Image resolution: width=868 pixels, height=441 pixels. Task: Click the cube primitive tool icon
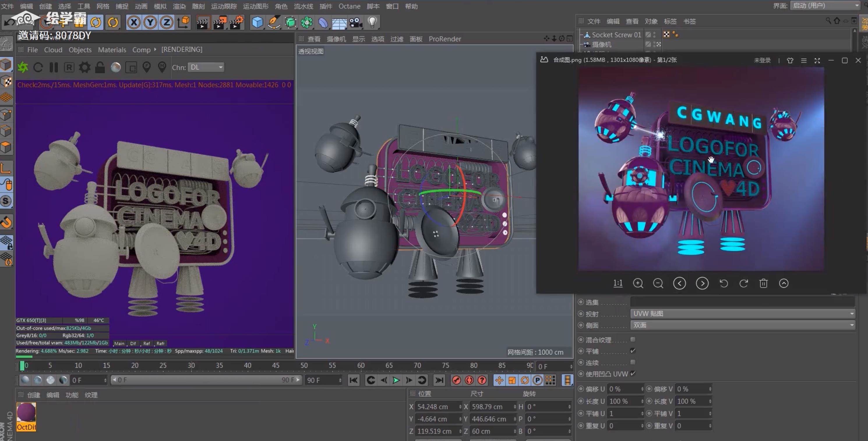click(x=257, y=23)
